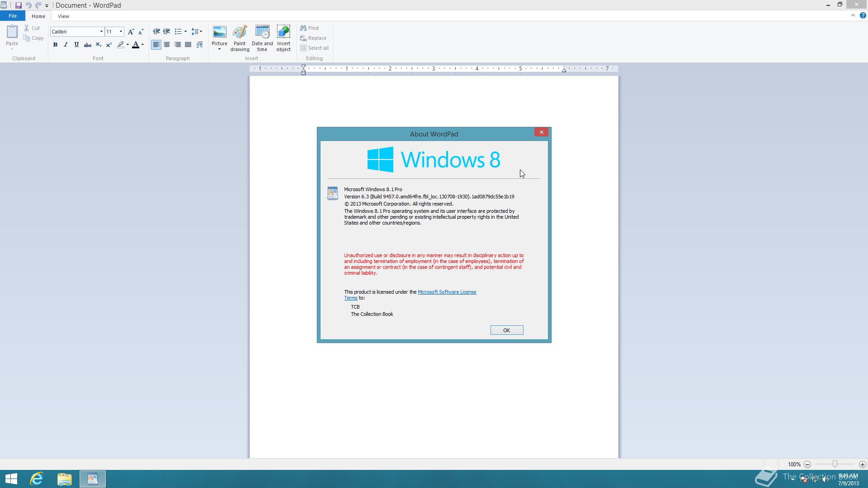Viewport: 868px width, 488px height.
Task: Open WordPad Help question mark
Action: 863,15
